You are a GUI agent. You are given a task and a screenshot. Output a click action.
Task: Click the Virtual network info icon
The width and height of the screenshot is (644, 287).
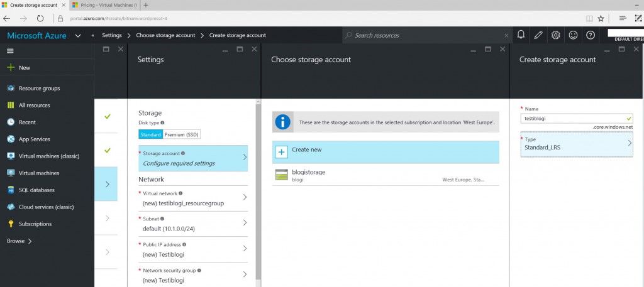pos(180,193)
